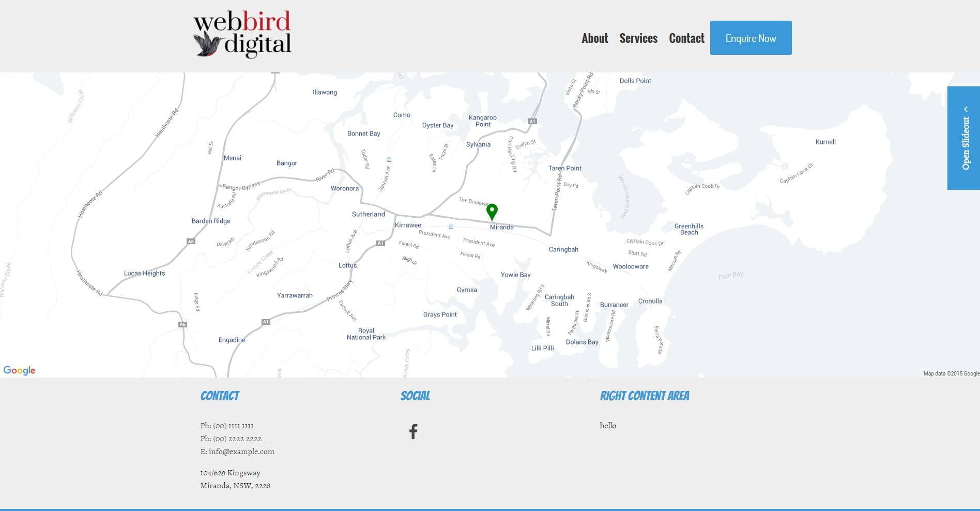The width and height of the screenshot is (980, 511).
Task: Click the Woronora map label
Action: click(x=345, y=188)
